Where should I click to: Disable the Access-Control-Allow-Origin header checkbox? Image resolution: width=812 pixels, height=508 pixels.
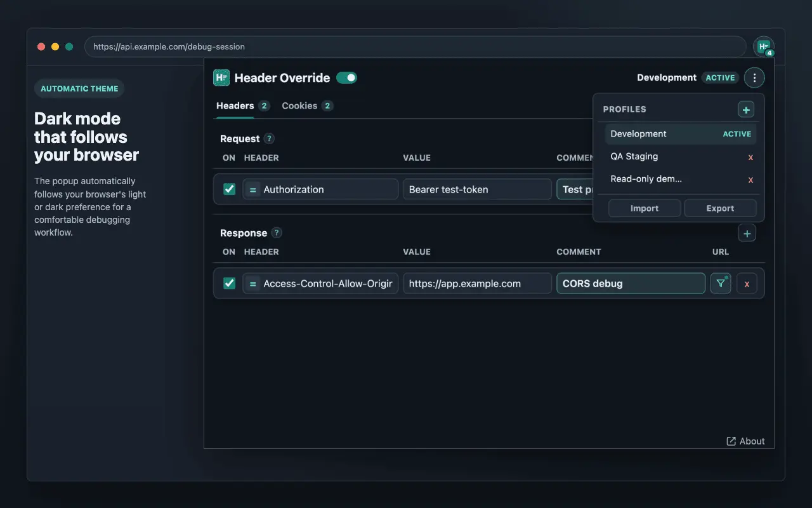230,283
